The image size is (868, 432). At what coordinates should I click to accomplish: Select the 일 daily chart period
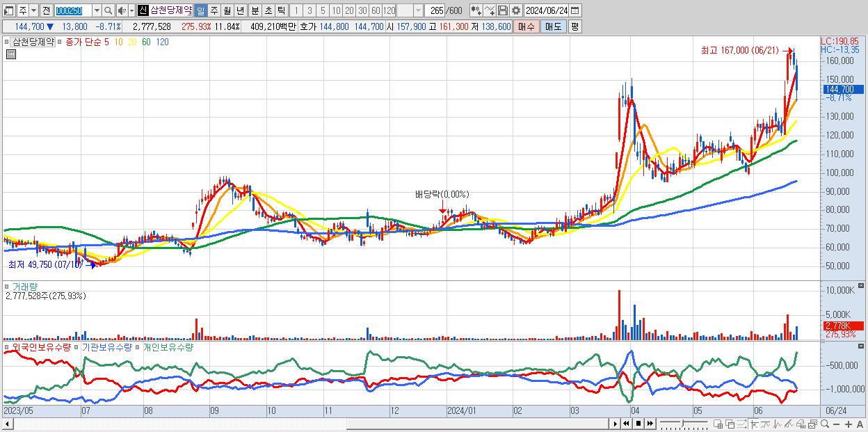[x=200, y=10]
